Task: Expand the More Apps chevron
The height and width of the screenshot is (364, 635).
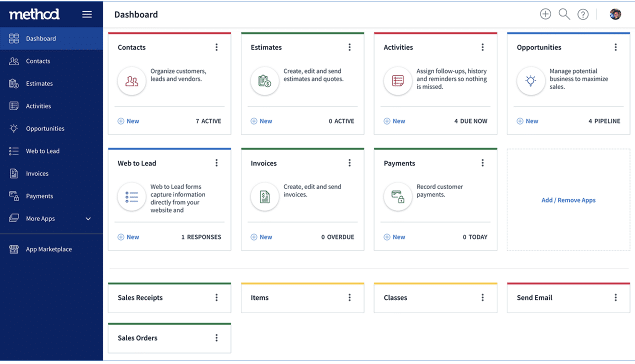Action: pos(88,219)
